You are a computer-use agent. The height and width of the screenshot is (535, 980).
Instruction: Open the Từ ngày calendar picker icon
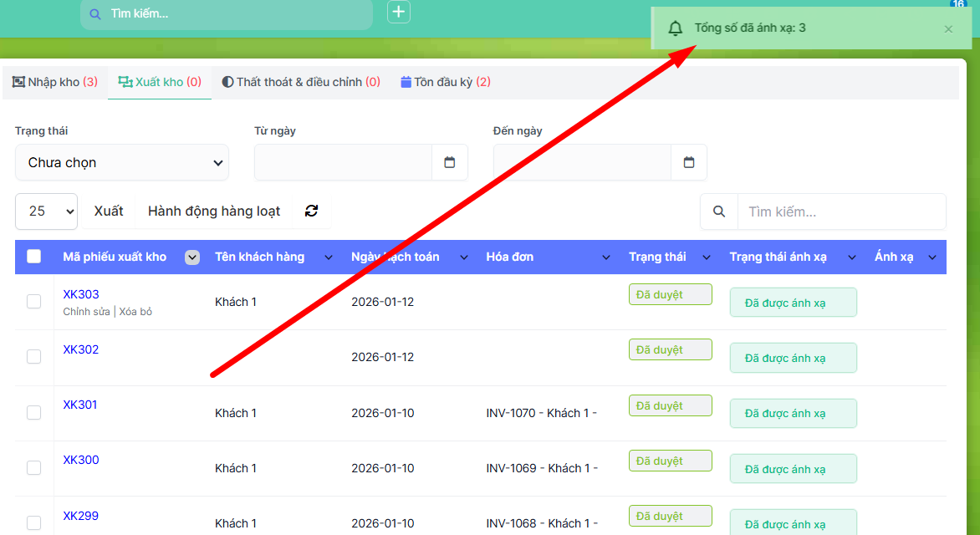[x=450, y=162]
